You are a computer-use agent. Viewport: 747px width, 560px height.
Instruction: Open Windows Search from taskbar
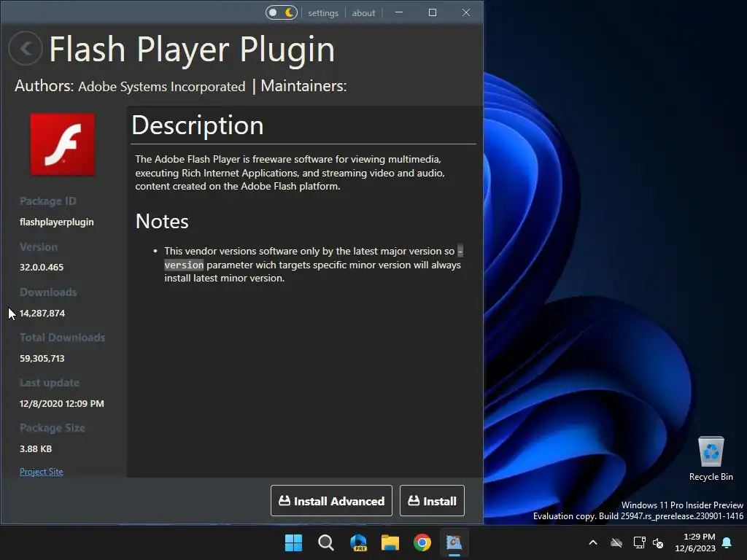pos(326,542)
